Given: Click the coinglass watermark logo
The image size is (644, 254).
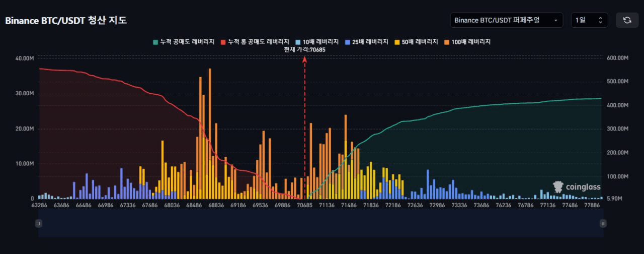Looking at the screenshot, I should (577, 187).
